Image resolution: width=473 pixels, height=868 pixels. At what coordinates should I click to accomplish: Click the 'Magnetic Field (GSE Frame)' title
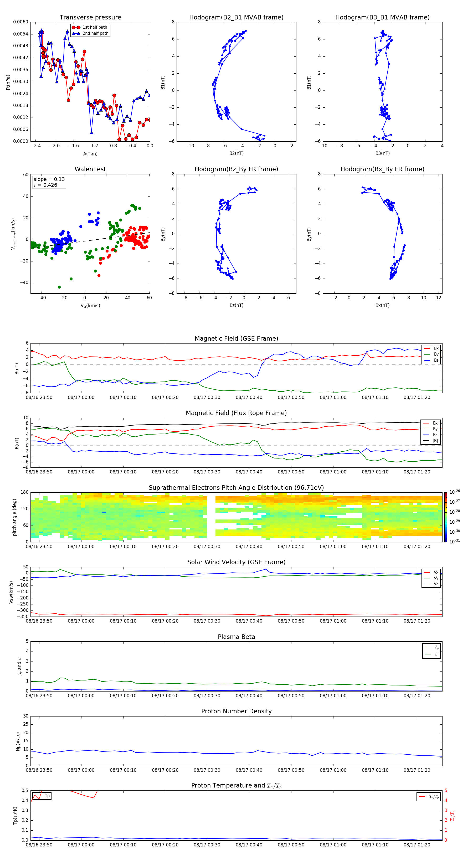[236, 339]
